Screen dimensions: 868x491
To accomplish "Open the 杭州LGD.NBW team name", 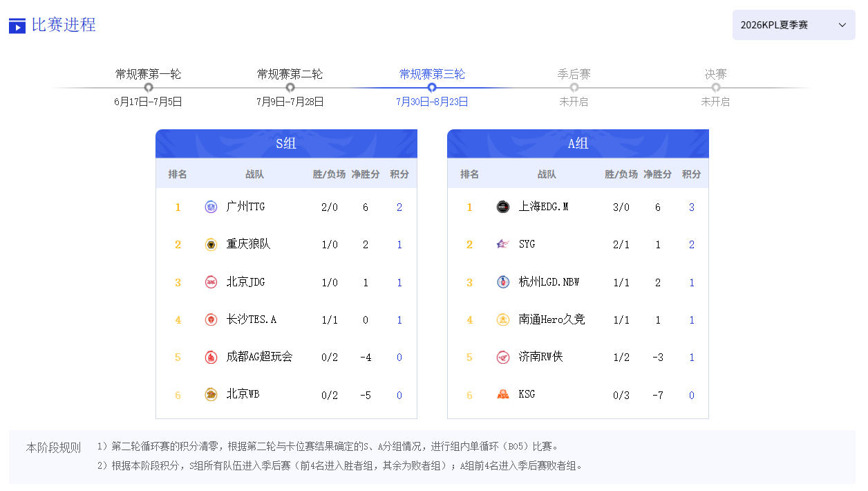I will pyautogui.click(x=549, y=282).
